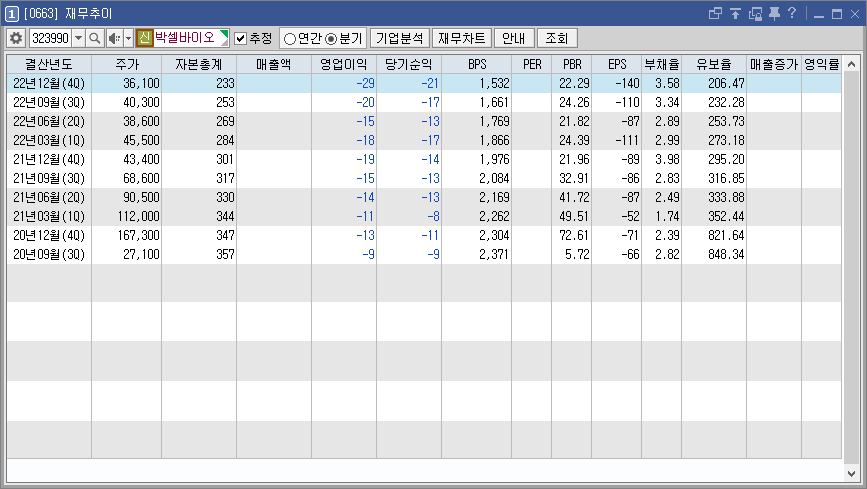Click the 자본총계 column header
Image resolution: width=867 pixels, height=489 pixels.
tap(199, 64)
